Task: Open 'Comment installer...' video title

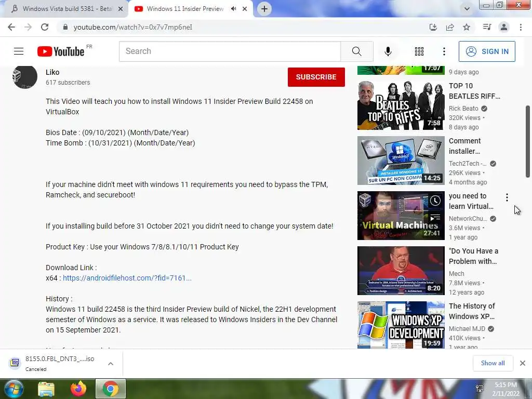Action: (x=465, y=146)
